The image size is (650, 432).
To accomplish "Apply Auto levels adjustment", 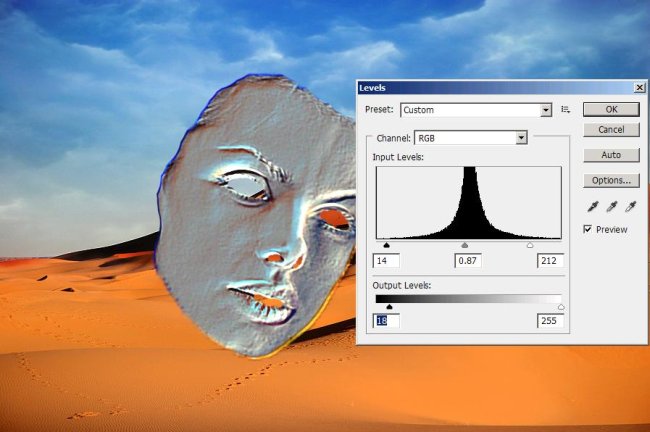I will point(610,155).
